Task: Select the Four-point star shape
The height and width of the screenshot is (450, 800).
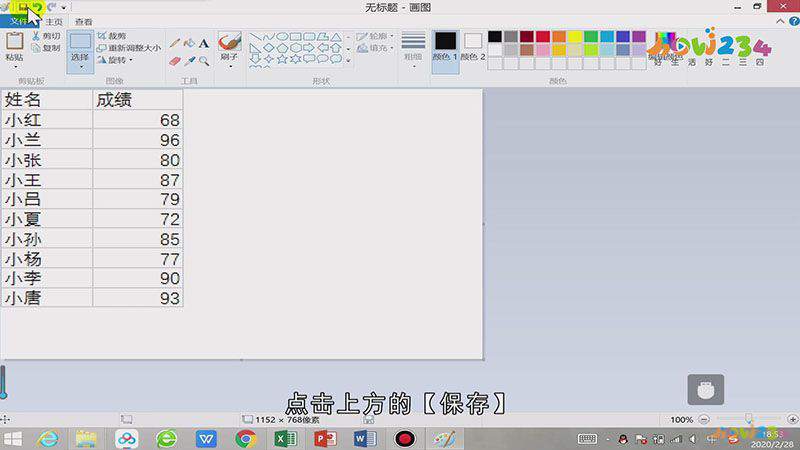Action: [269, 59]
